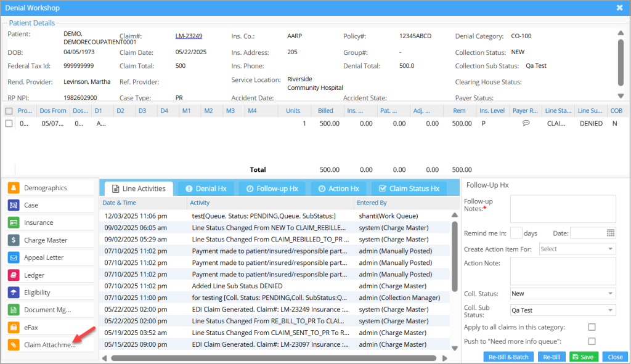Open claim number LM-23249 link
631x364 pixels.
pyautogui.click(x=189, y=36)
